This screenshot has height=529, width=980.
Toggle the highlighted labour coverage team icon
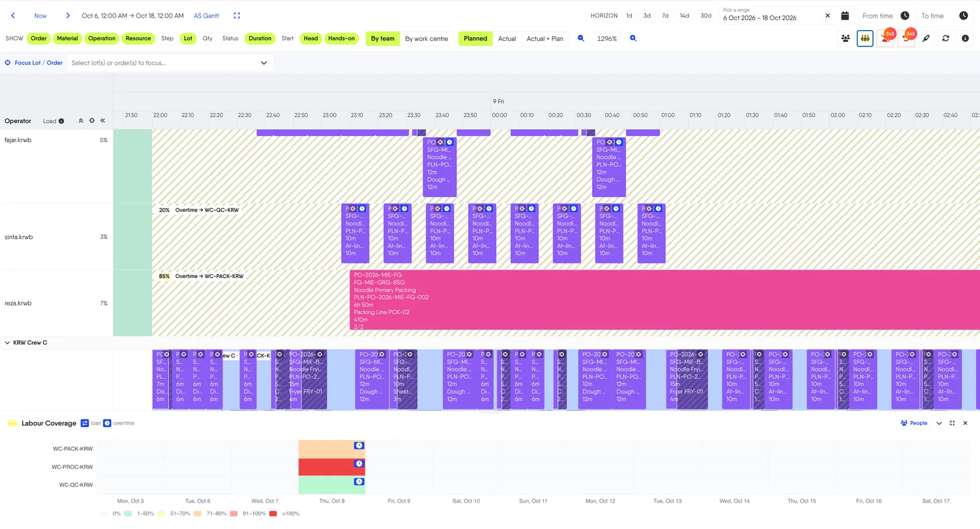[x=865, y=39]
